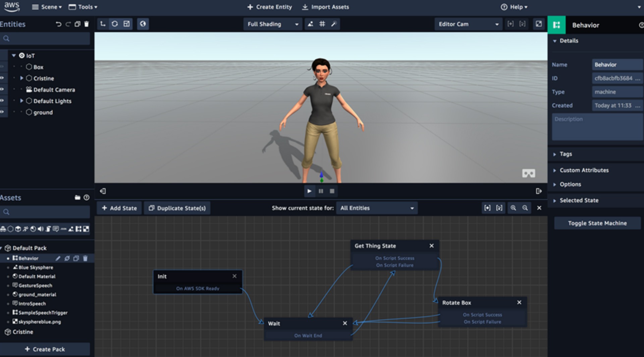The image size is (644, 357).
Task: Duplicate entity using the Entities header icon
Action: point(77,24)
